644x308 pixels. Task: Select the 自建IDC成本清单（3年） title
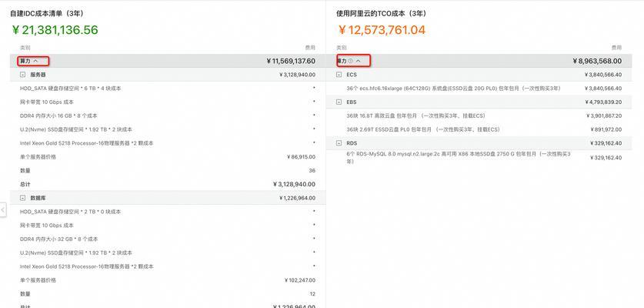tap(47, 14)
